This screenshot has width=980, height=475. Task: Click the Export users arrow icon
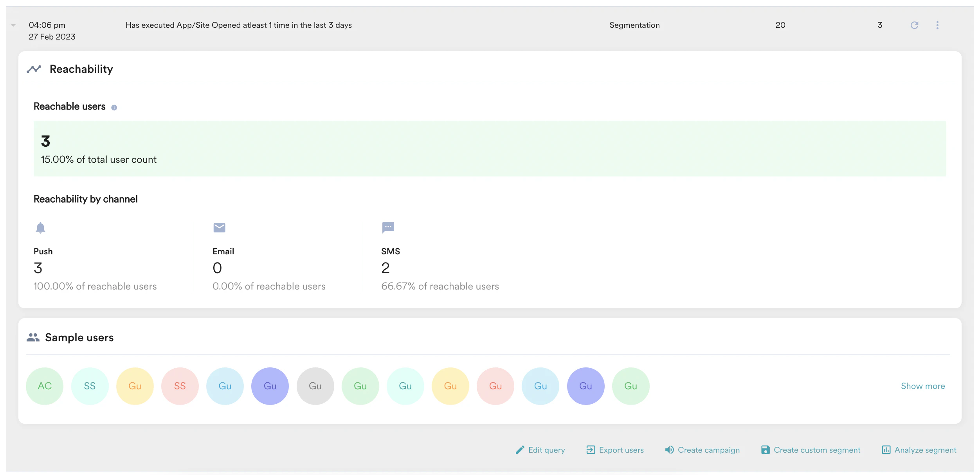pyautogui.click(x=591, y=450)
